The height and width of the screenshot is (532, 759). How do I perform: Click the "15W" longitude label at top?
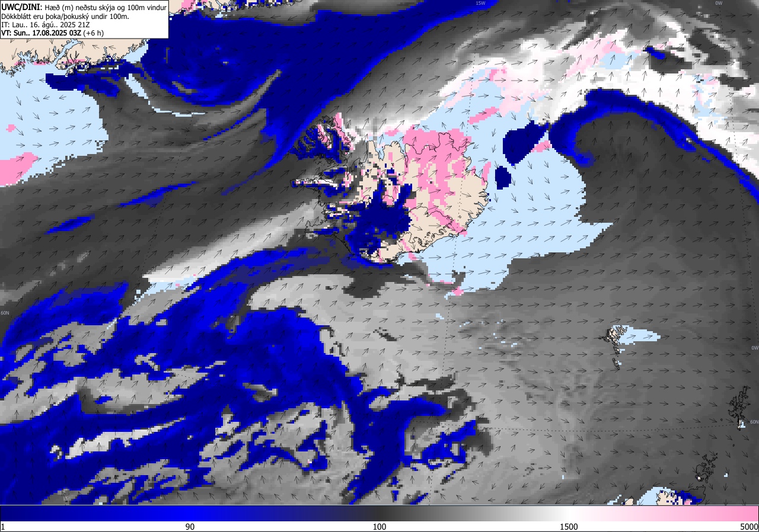[480, 3]
